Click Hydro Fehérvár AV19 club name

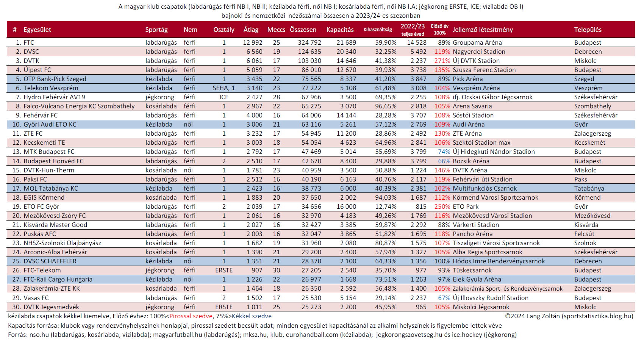(x=54, y=97)
